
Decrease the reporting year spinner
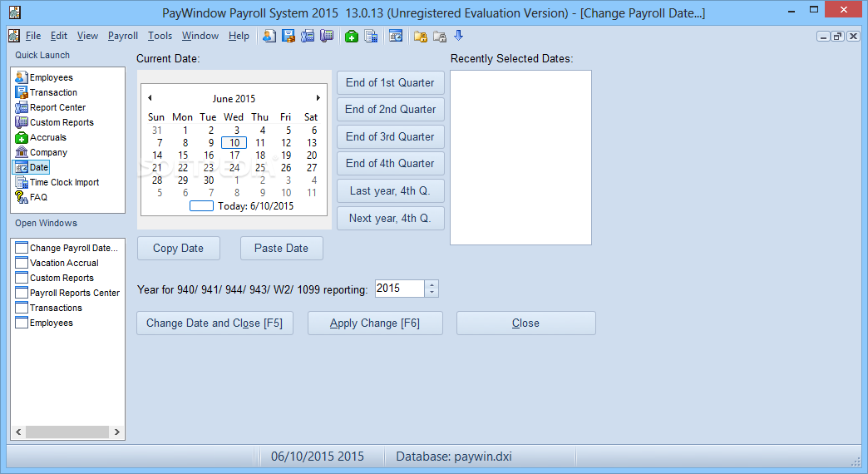tap(432, 293)
